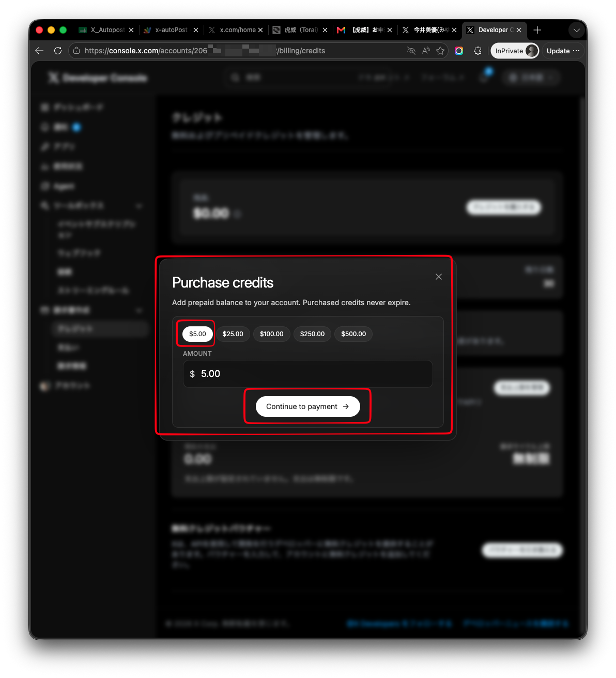The image size is (616, 678).
Task: Continue to payment
Action: click(x=308, y=406)
